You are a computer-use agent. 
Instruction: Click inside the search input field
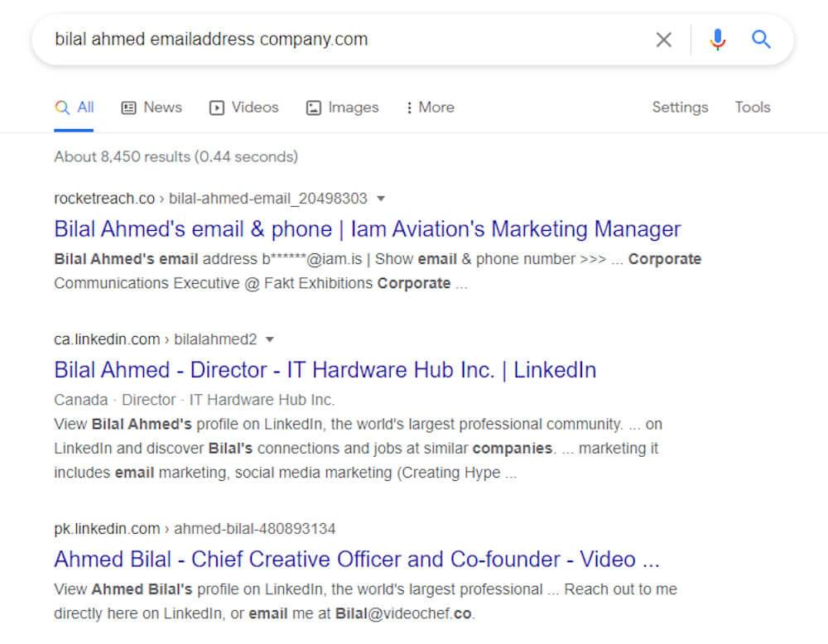[331, 39]
